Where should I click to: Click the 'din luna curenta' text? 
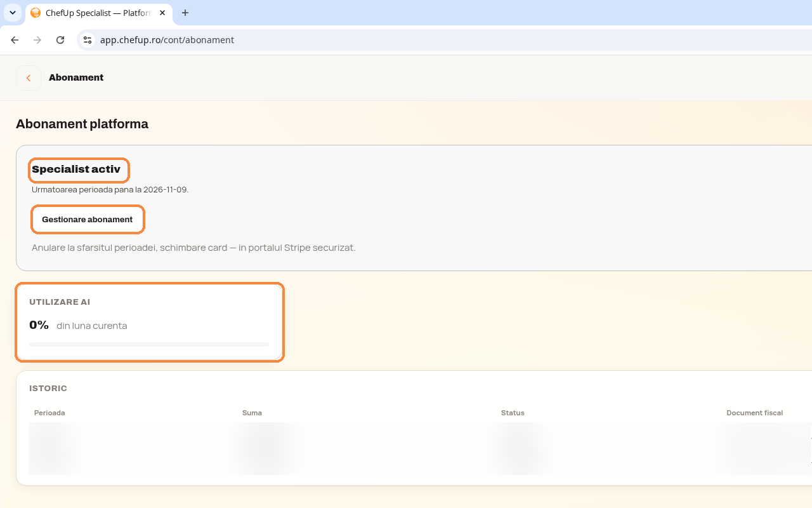pos(92,326)
